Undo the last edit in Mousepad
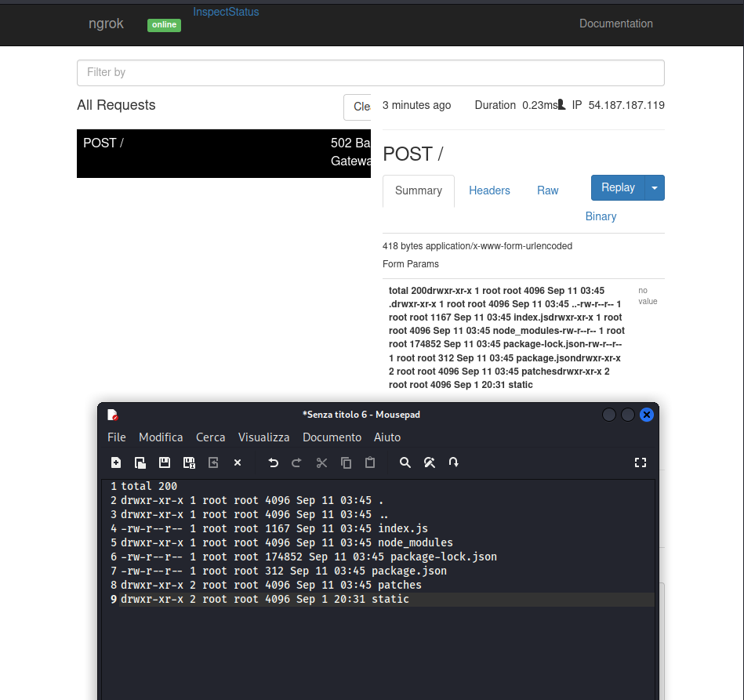The height and width of the screenshot is (700, 744). tap(273, 462)
